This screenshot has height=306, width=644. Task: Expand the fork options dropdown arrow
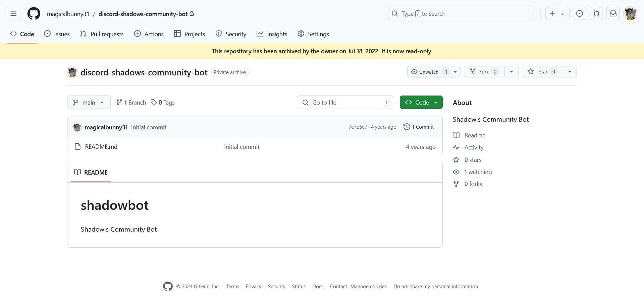512,72
